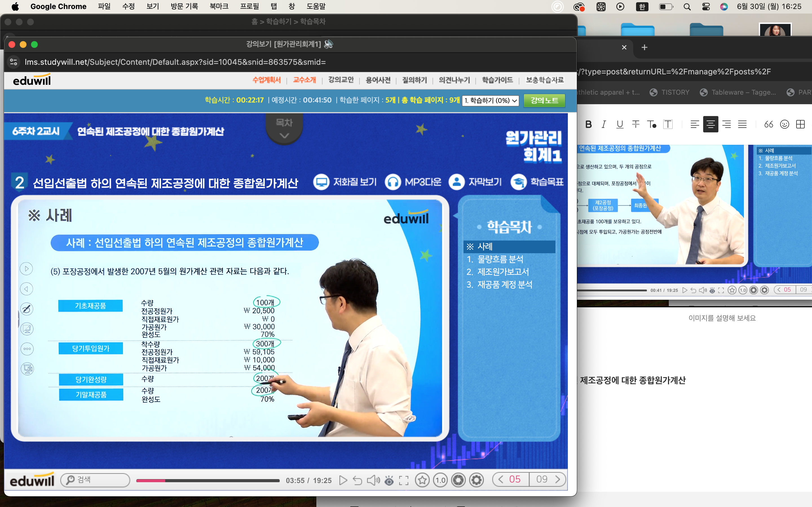Click the 강의노트 button
The image size is (812, 507).
544,100
